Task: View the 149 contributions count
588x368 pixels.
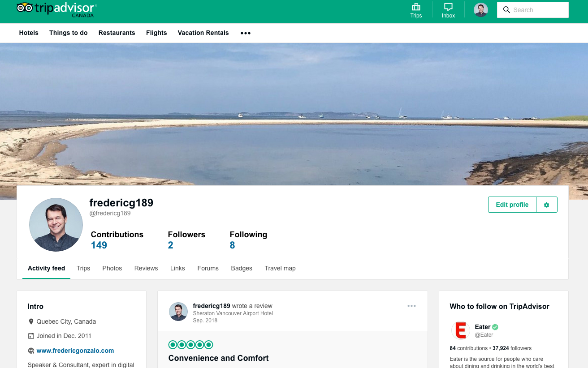Action: [99, 245]
